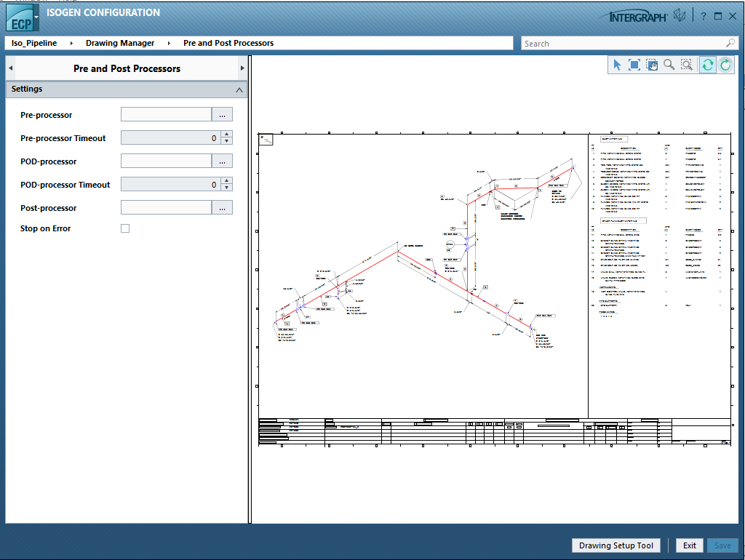This screenshot has height=560, width=745.
Task: Open the Drawing Setup Tool
Action: (615, 545)
